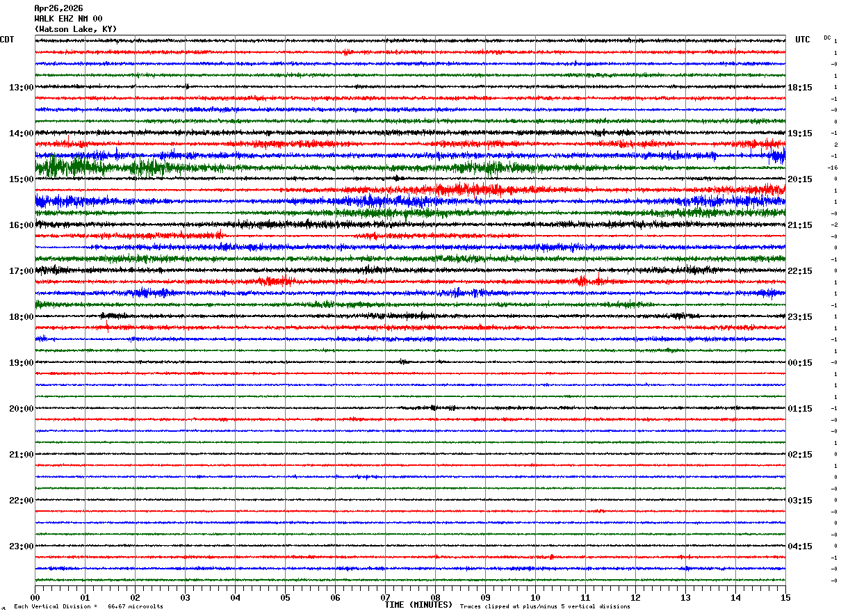
Task: Select the station code WALK EHZ NM 00
Action: tap(68, 19)
